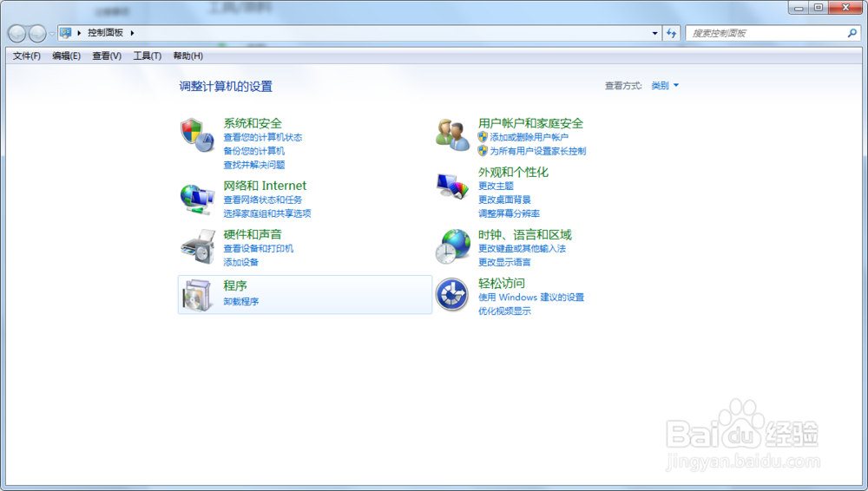Click the refresh button next to address bar
This screenshot has height=491, width=868.
tap(672, 33)
